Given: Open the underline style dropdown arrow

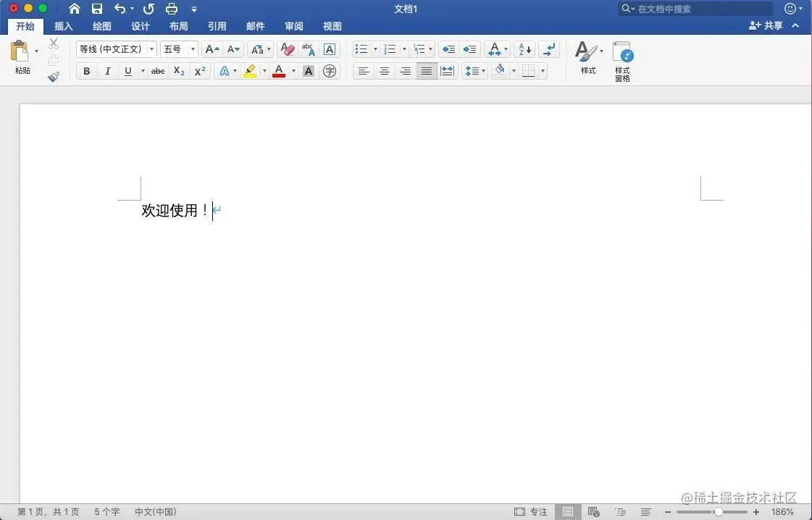Looking at the screenshot, I should pyautogui.click(x=143, y=71).
